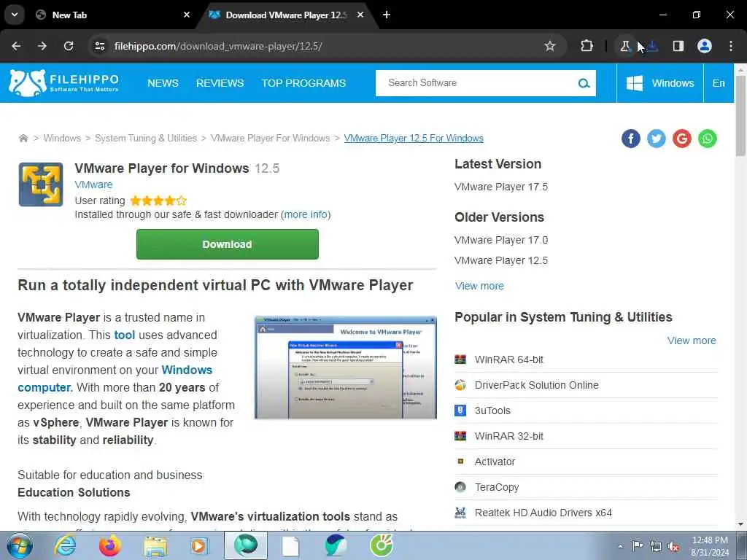Open the REVIEWS menu item
Image resolution: width=747 pixels, height=560 pixels.
220,83
